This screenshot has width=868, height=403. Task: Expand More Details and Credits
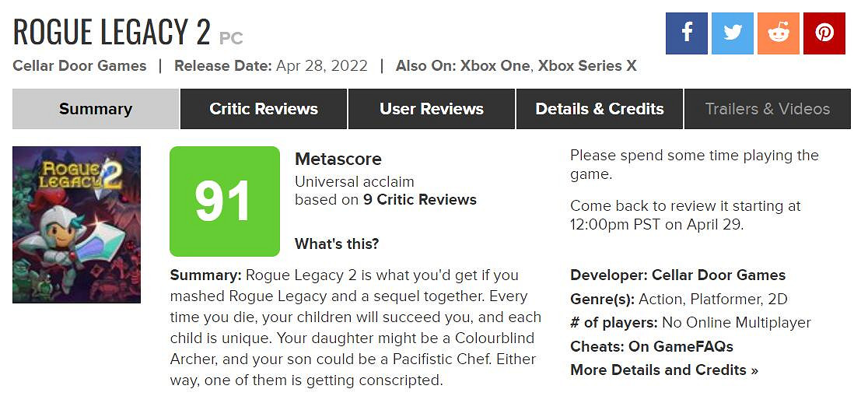pos(664,370)
